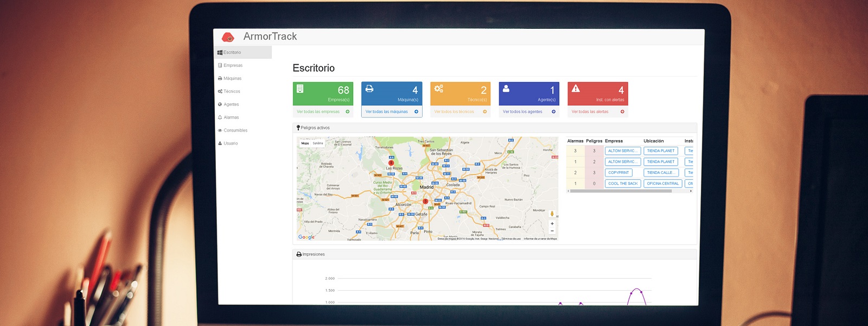This screenshot has height=326, width=868.
Task: Click the printer icon on the Máquina(s) card
Action: [x=369, y=89]
